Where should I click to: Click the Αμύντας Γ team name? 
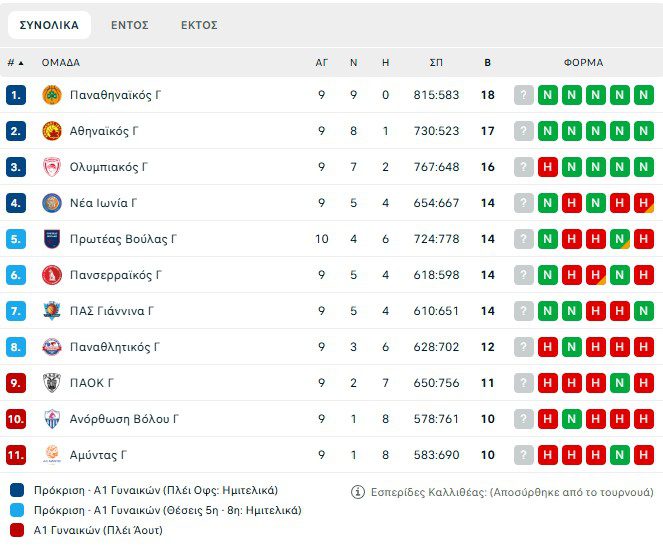(x=98, y=455)
